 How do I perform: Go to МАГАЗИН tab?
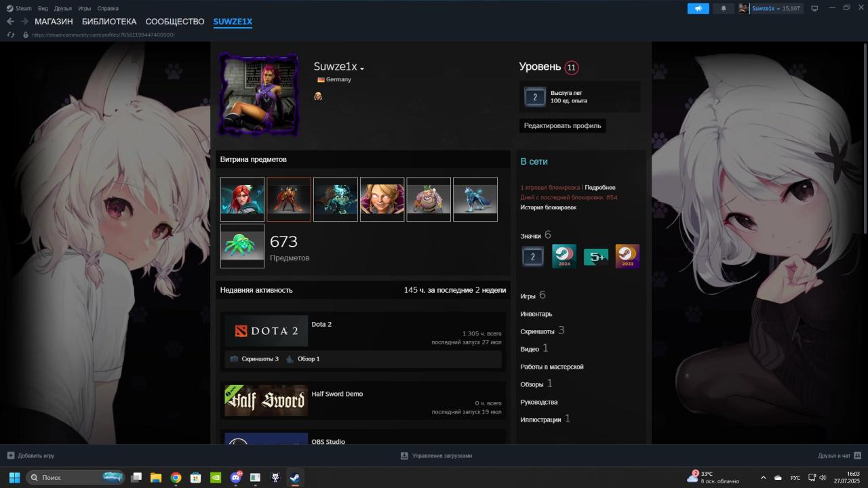54,22
